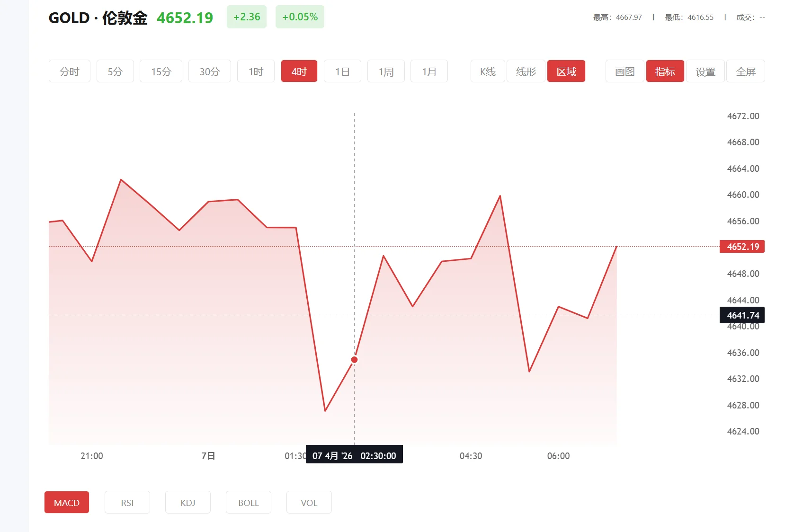Toggle the BOLL indicator on
The height and width of the screenshot is (532, 785).
248,502
